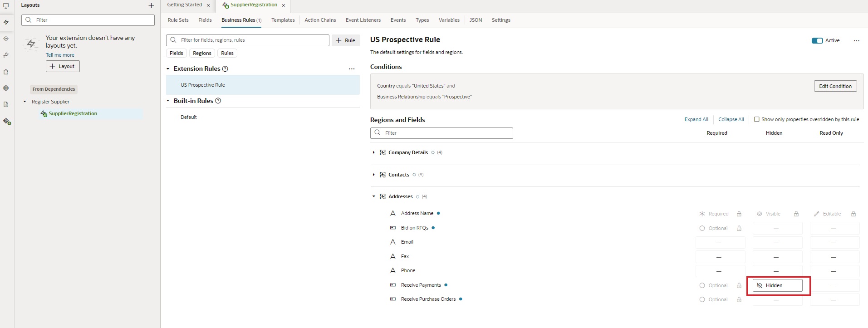868x328 pixels.
Task: Expand the Company Details region
Action: (x=373, y=152)
